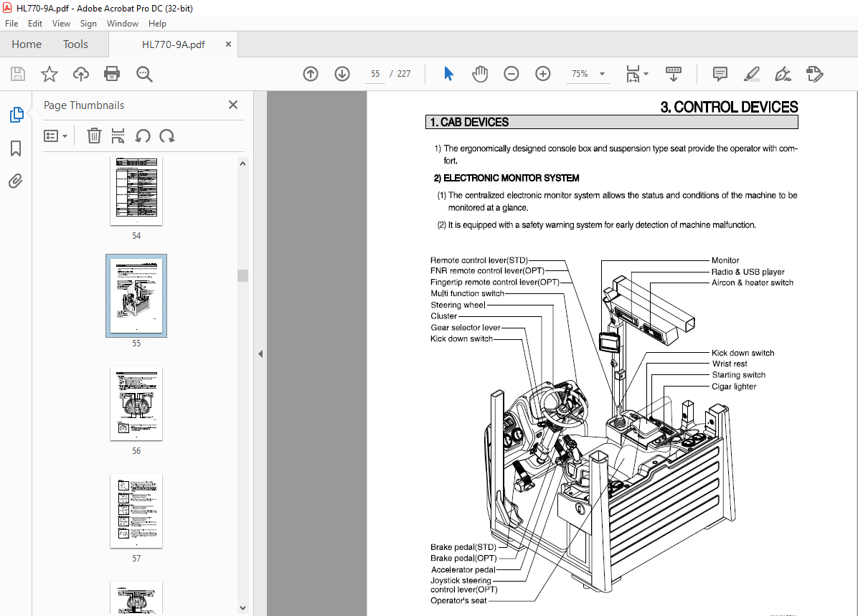The width and height of the screenshot is (858, 616).
Task: Add document to starred with star icon
Action: (49, 74)
